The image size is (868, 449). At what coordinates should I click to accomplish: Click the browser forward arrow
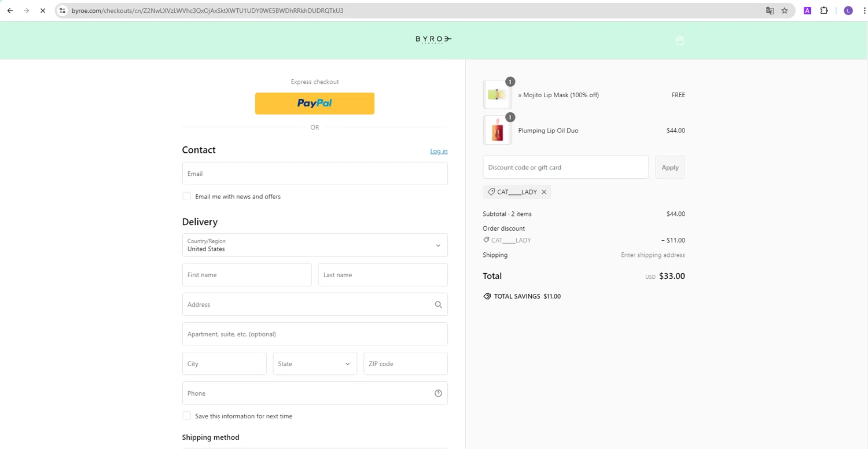26,10
